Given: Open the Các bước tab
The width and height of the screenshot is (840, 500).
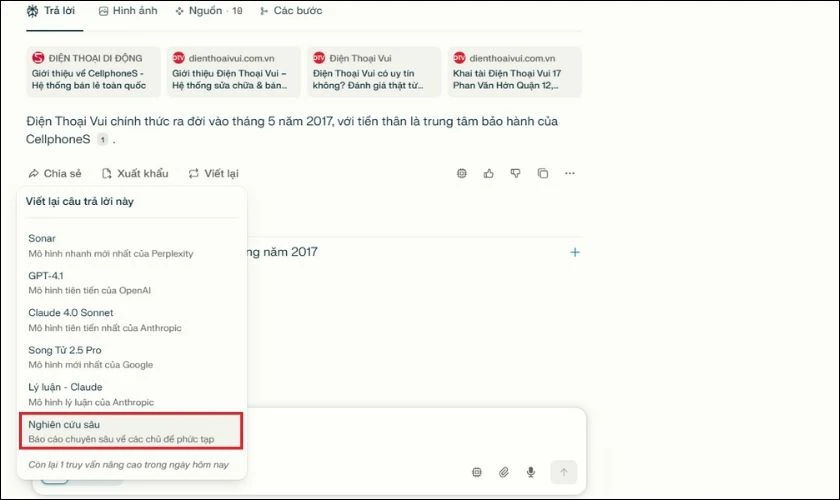Looking at the screenshot, I should [291, 11].
